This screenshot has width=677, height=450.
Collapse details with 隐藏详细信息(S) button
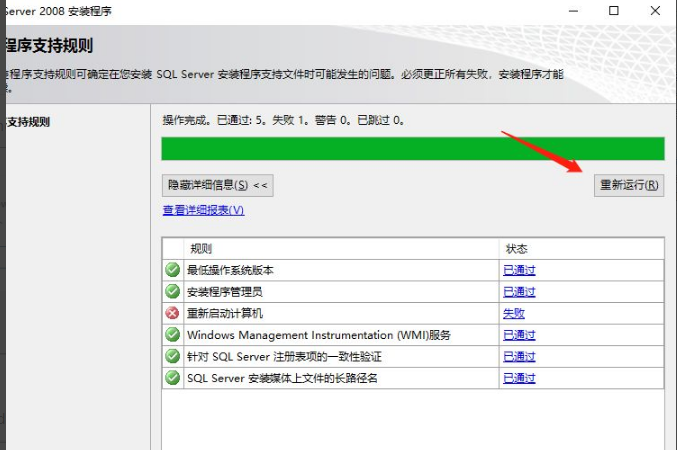pos(218,185)
